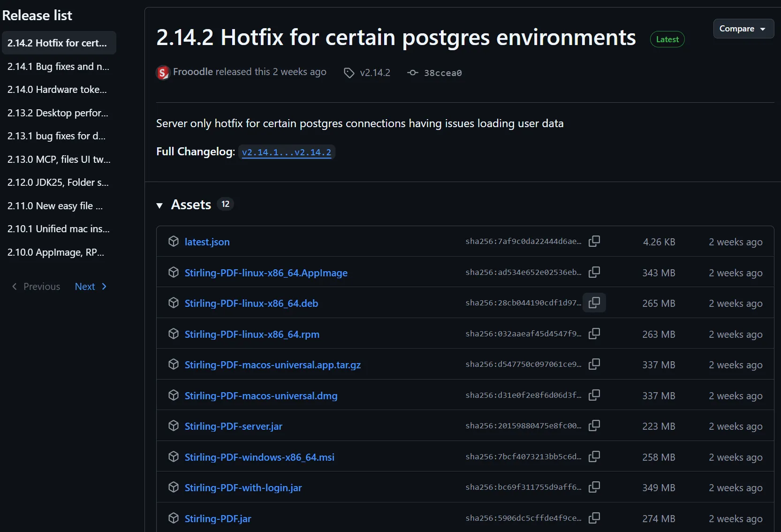This screenshot has height=532, width=781.
Task: Go to Previous page of releases
Action: click(36, 286)
